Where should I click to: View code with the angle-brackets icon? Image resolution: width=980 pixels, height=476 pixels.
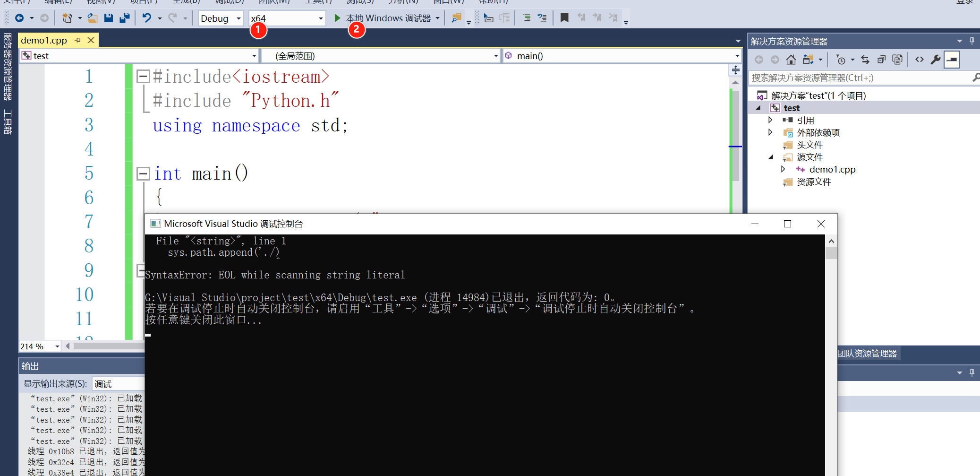(919, 59)
